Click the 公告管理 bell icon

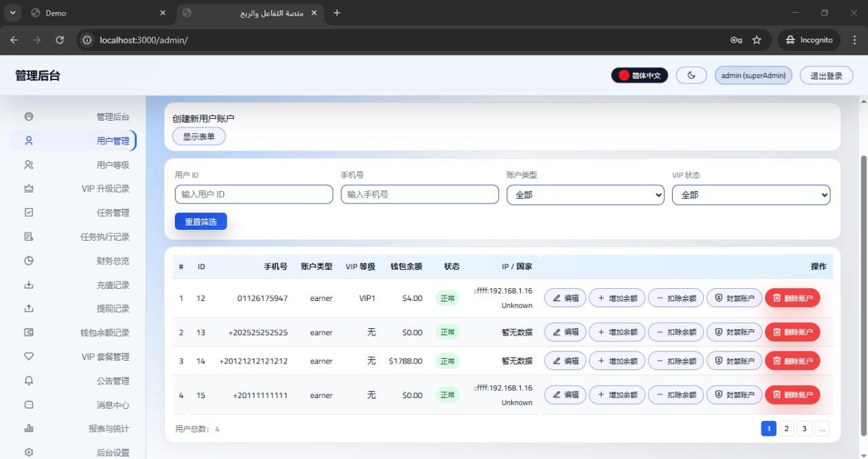pyautogui.click(x=28, y=380)
